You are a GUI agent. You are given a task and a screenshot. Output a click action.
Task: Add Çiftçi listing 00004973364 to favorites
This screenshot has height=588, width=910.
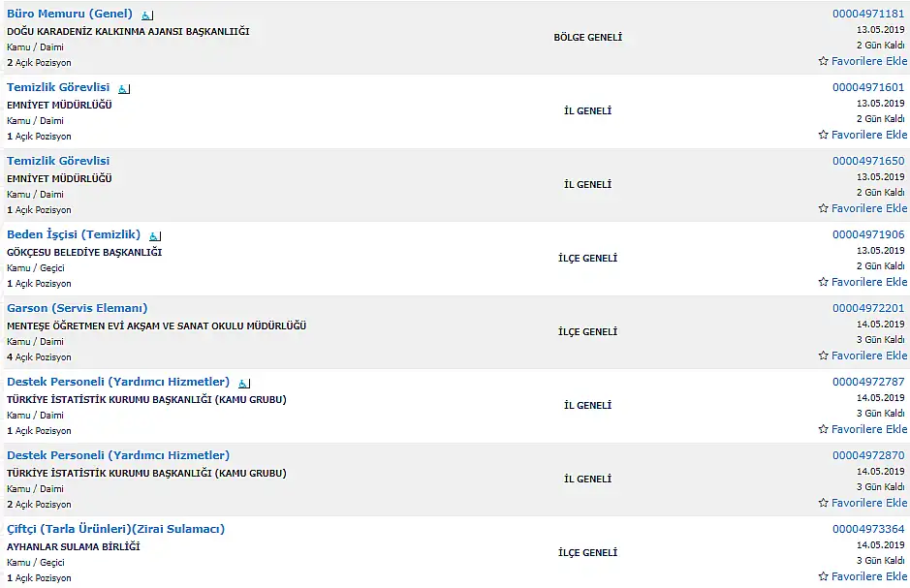[x=863, y=576]
